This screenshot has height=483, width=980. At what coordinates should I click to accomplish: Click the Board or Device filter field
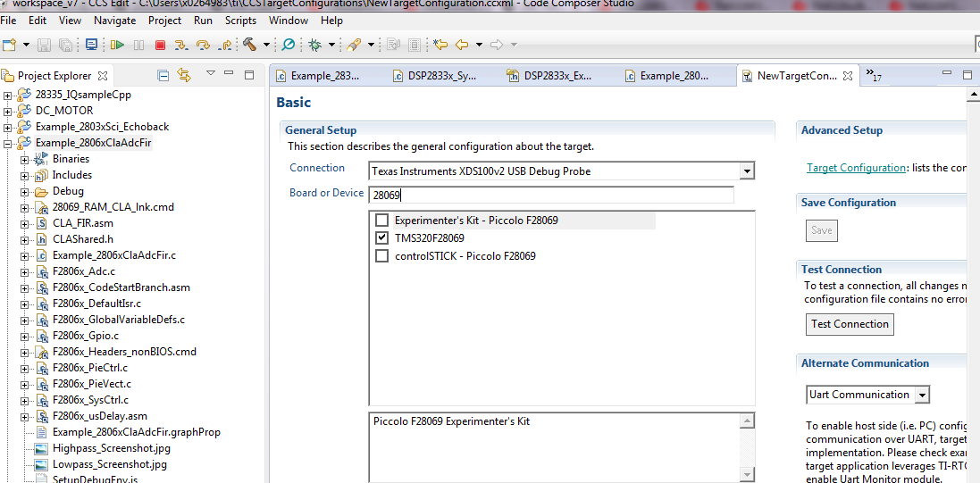pyautogui.click(x=550, y=195)
